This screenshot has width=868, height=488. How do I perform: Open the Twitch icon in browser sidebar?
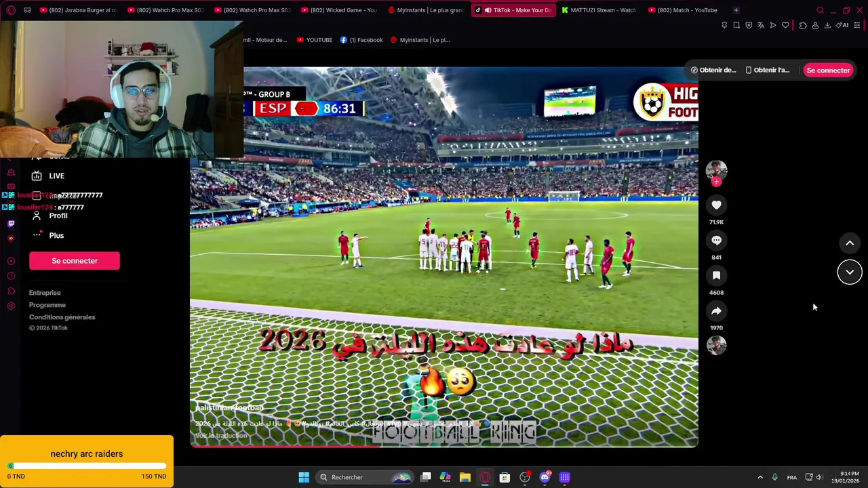(x=11, y=223)
